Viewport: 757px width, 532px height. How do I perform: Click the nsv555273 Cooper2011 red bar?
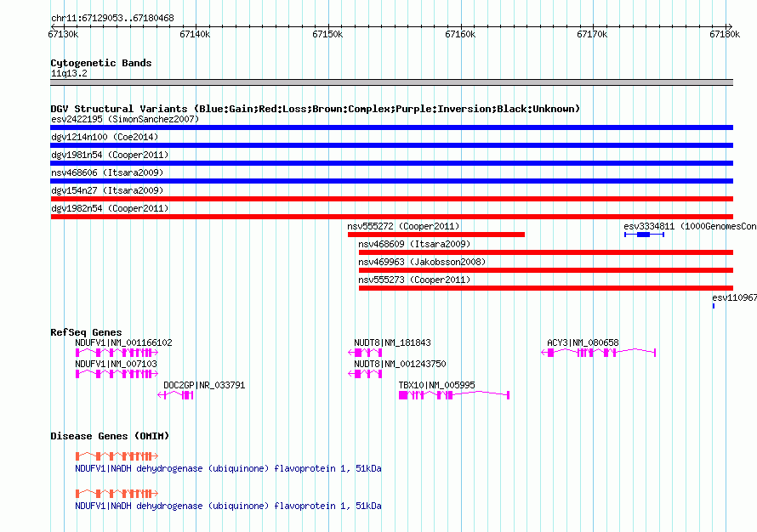click(x=546, y=288)
